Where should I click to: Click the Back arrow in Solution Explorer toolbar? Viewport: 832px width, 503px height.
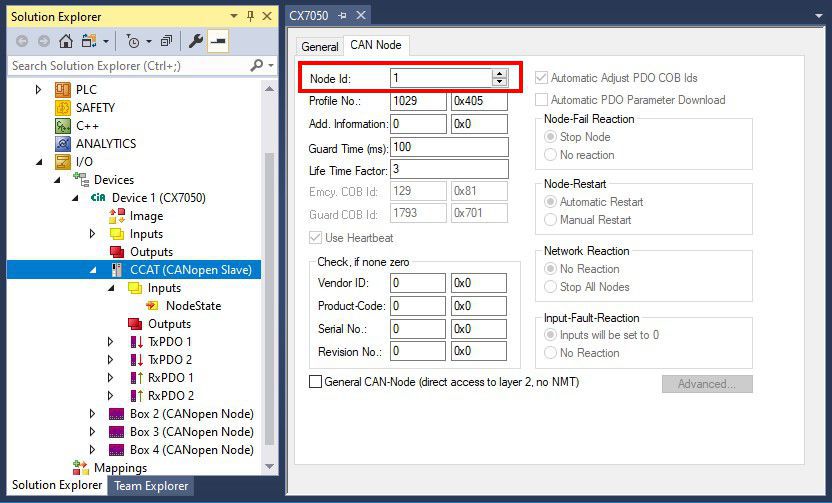click(22, 41)
